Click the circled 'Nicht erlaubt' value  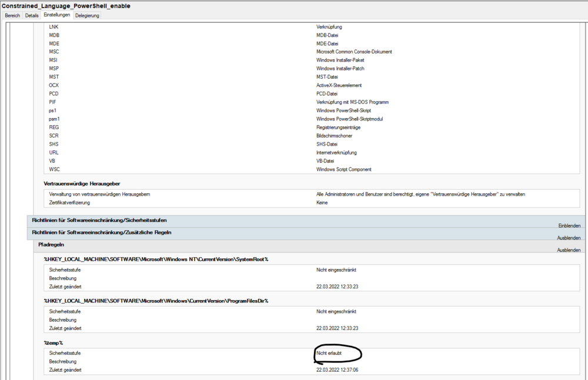tap(329, 353)
